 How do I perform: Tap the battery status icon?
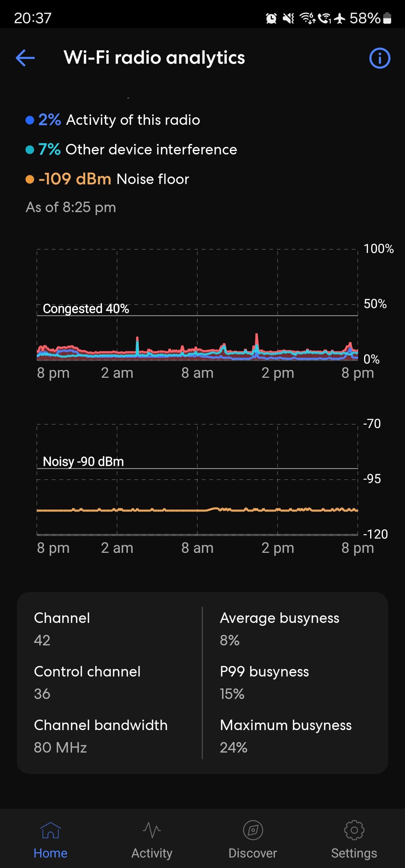click(388, 18)
